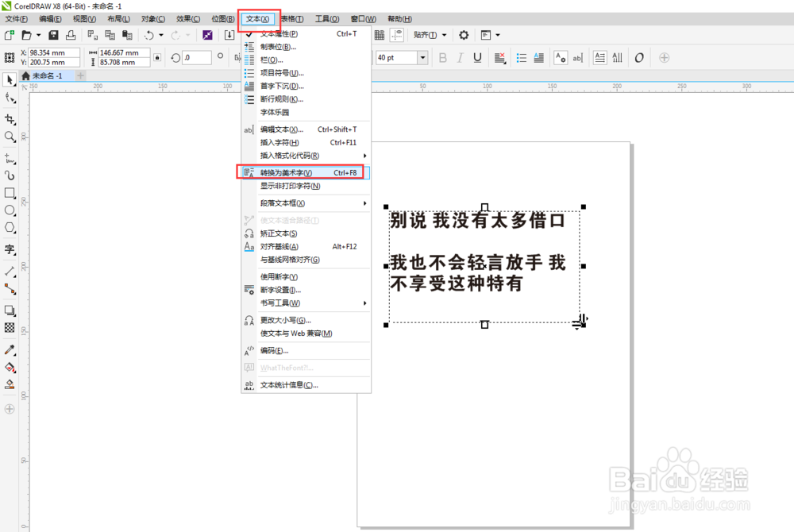
Task: Click the Copy icon in toolbar
Action: pos(110,35)
